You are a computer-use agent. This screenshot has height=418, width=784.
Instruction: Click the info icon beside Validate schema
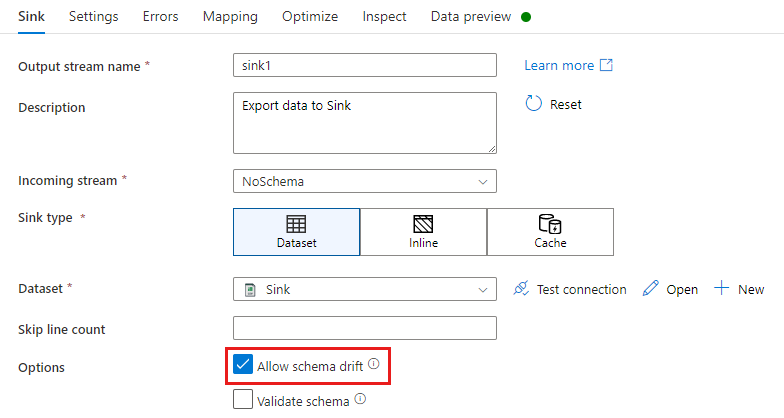pos(360,399)
